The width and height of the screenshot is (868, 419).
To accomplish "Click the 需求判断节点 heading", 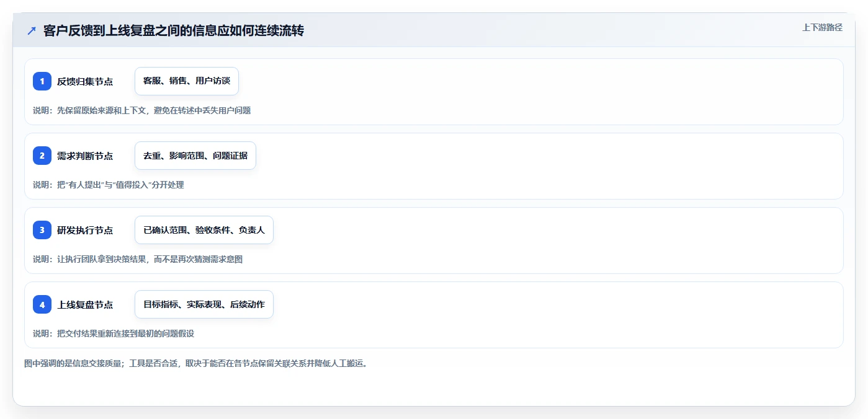I will 85,156.
